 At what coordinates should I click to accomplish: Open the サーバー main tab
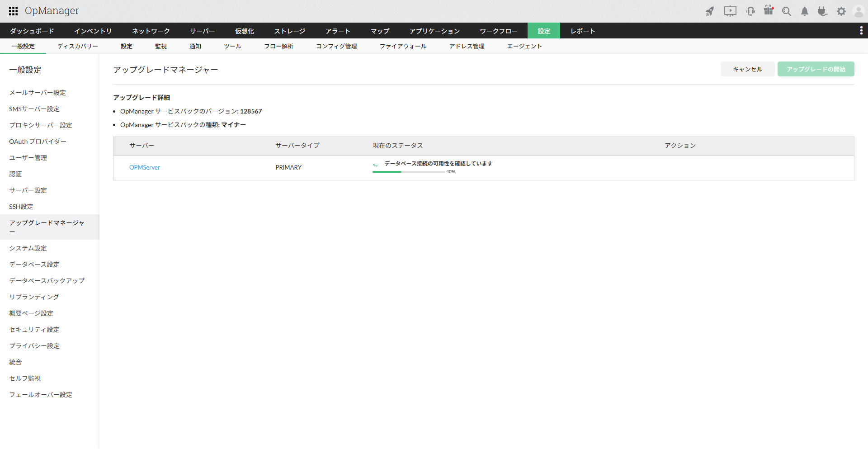click(203, 31)
